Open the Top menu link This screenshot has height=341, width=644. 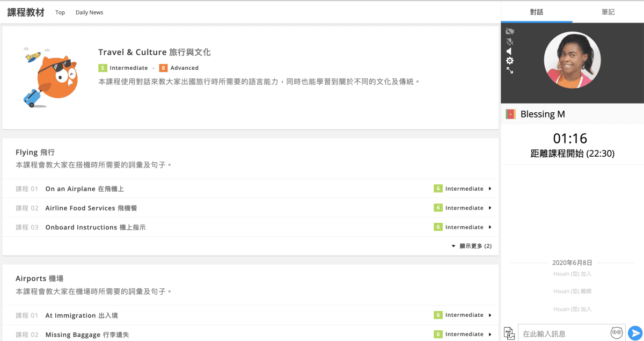click(60, 12)
